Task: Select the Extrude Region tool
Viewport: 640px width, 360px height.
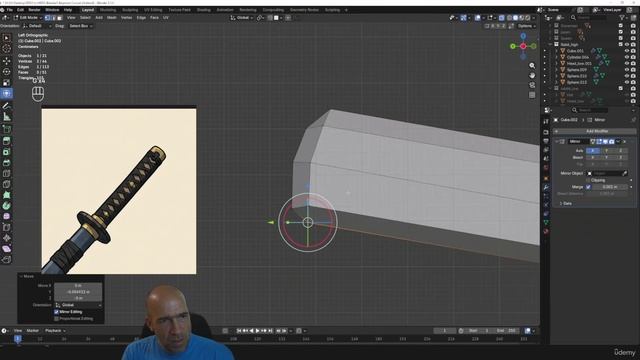Action: 7,141
